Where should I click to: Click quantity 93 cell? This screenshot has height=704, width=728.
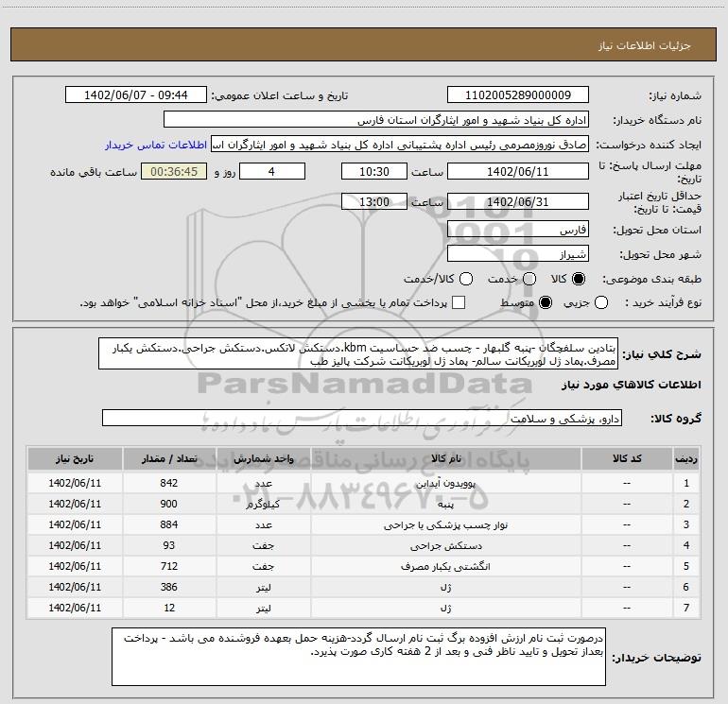point(169,546)
